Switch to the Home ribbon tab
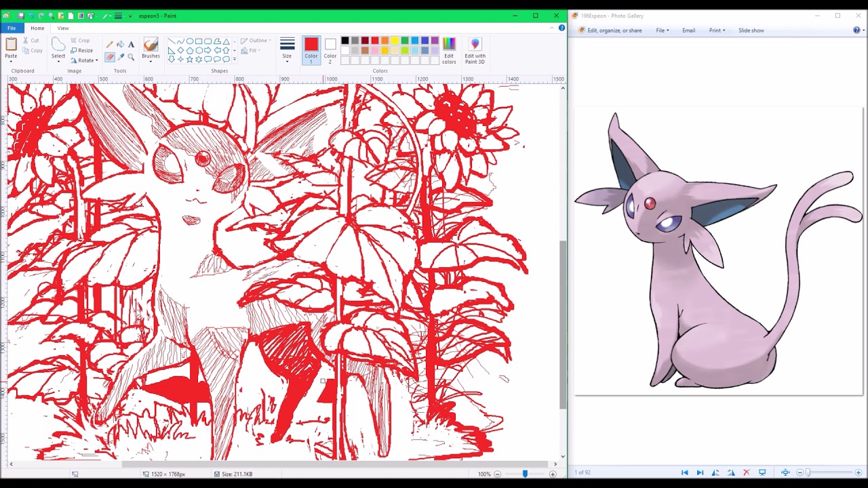 (37, 28)
